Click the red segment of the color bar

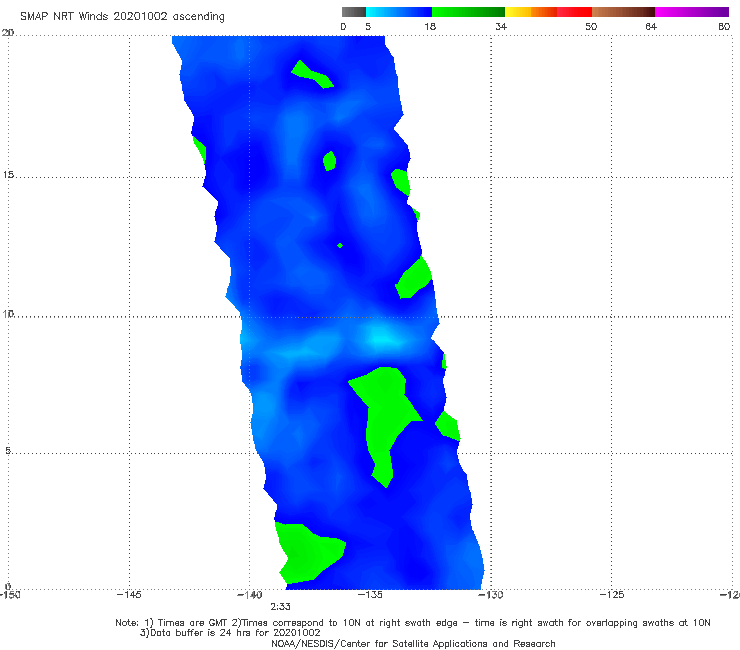(574, 12)
